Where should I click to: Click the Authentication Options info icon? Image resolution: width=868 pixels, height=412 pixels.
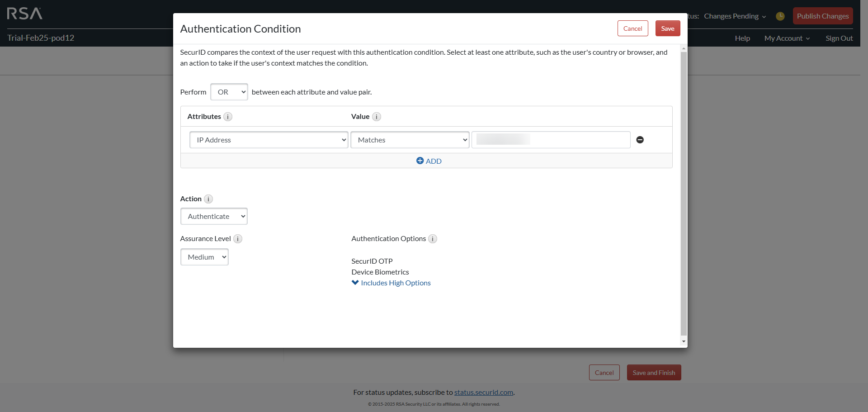433,239
